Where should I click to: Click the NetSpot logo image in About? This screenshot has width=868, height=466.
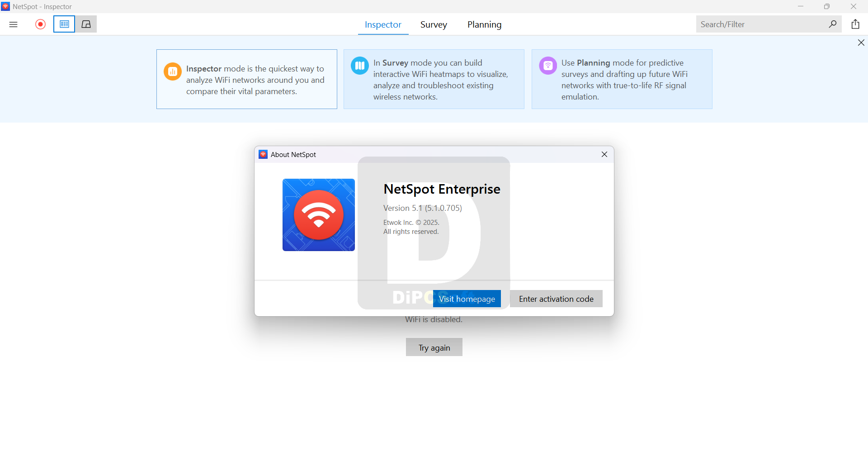pos(319,215)
